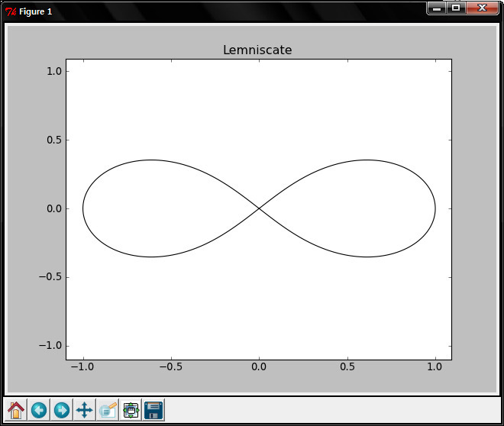Maximize the Figure 1 window

[456, 8]
